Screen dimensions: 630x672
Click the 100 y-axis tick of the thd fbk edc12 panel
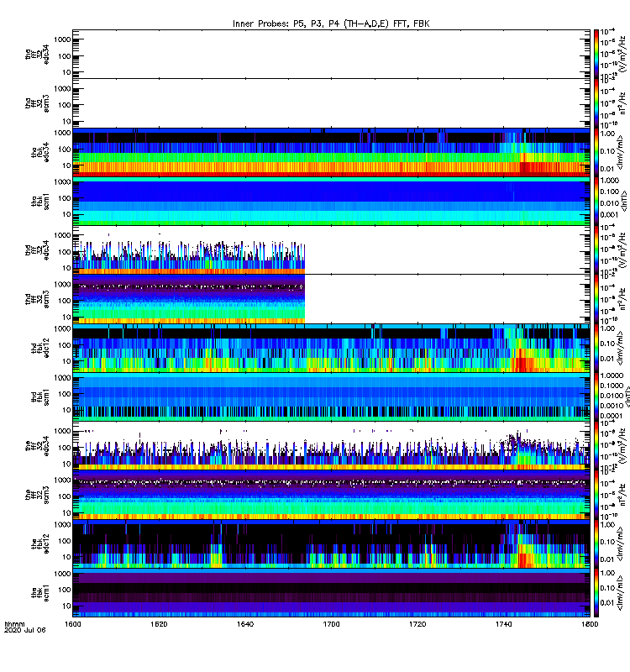coord(65,345)
